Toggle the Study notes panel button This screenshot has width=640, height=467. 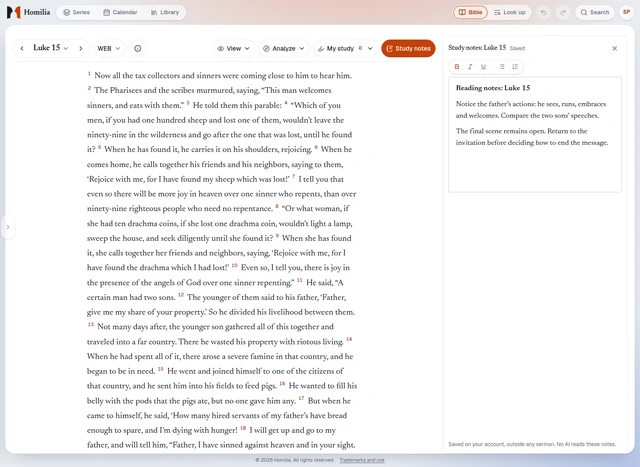pyautogui.click(x=408, y=48)
